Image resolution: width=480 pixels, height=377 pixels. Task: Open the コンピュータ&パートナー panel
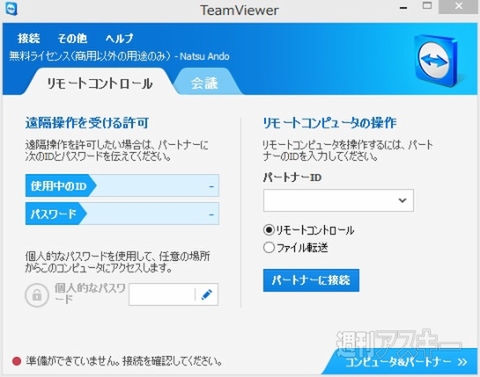pyautogui.click(x=400, y=362)
